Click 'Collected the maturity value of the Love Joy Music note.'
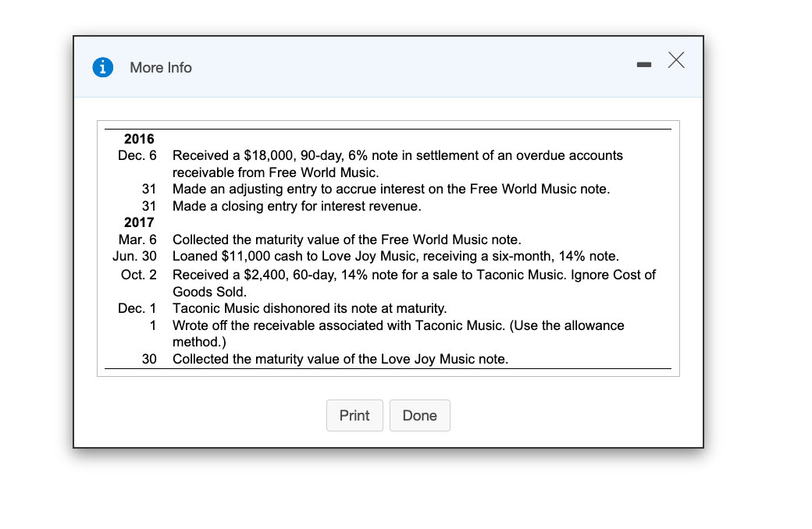The height and width of the screenshot is (529, 812). (340, 359)
